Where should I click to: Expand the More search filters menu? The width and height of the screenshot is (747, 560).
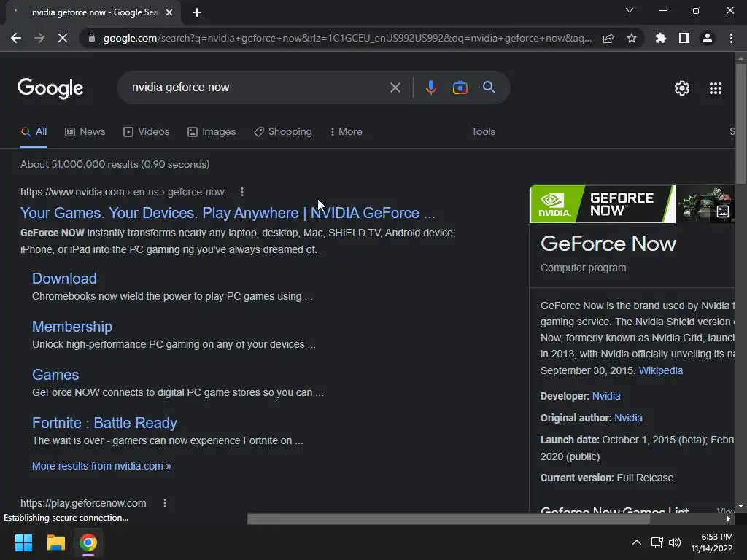[347, 131]
